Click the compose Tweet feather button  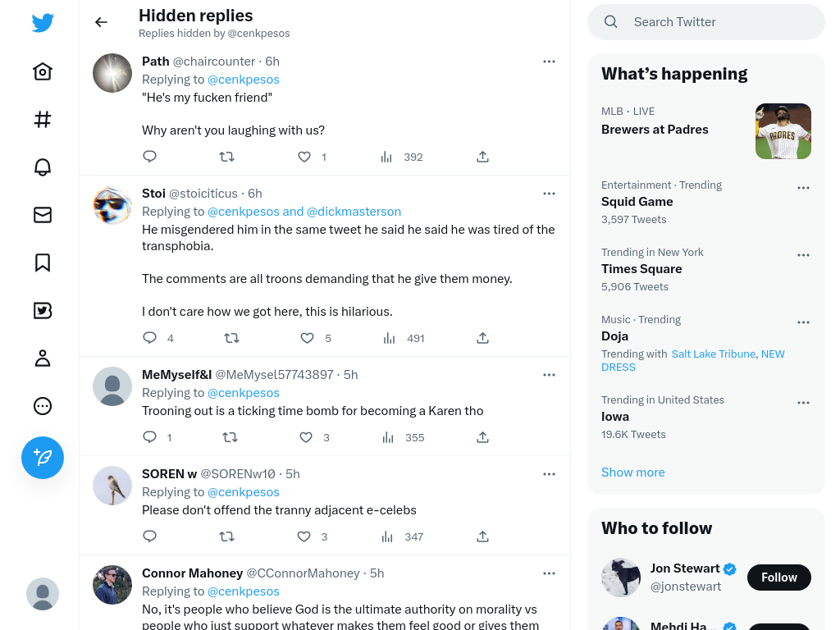click(x=43, y=458)
